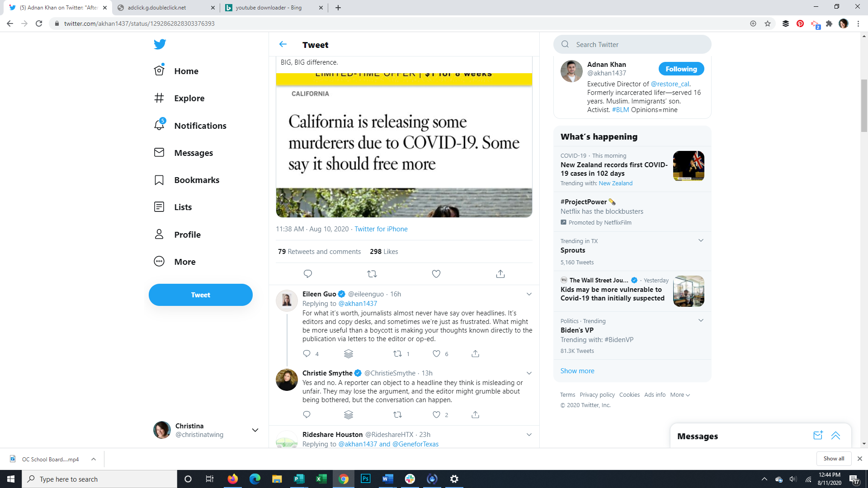Screen dimensions: 868x488
Task: Click the Search Twitter field
Action: [637, 44]
